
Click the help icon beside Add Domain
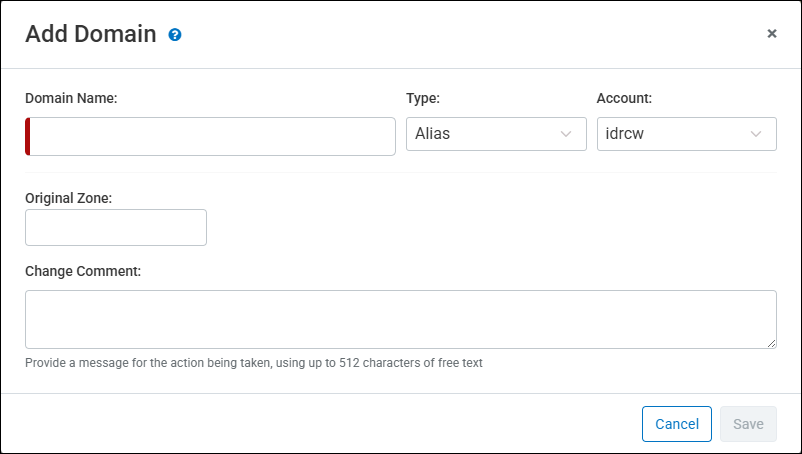(175, 35)
